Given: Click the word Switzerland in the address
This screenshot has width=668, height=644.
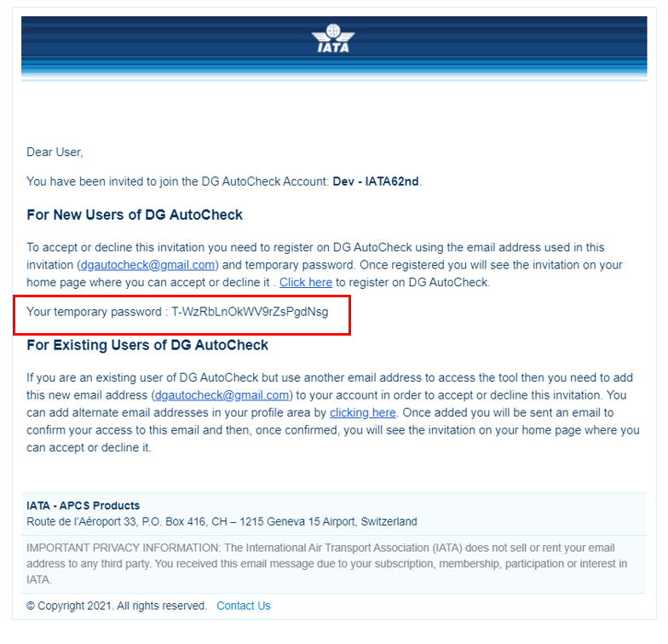Looking at the screenshot, I should [389, 521].
